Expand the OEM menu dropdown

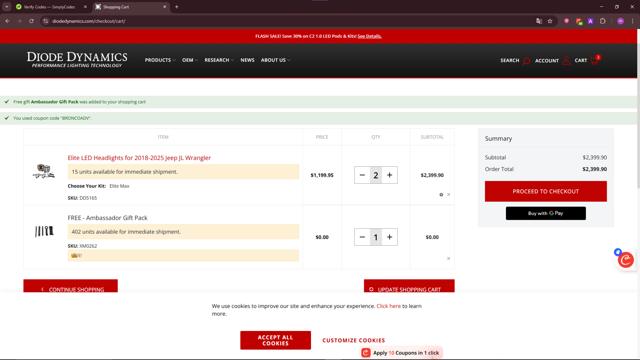(x=190, y=60)
